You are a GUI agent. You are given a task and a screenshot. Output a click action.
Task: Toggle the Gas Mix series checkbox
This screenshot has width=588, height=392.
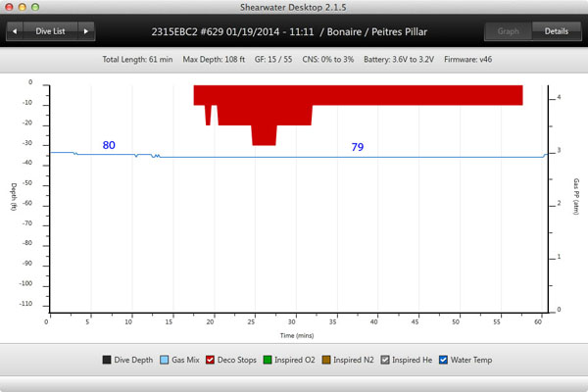[165, 360]
